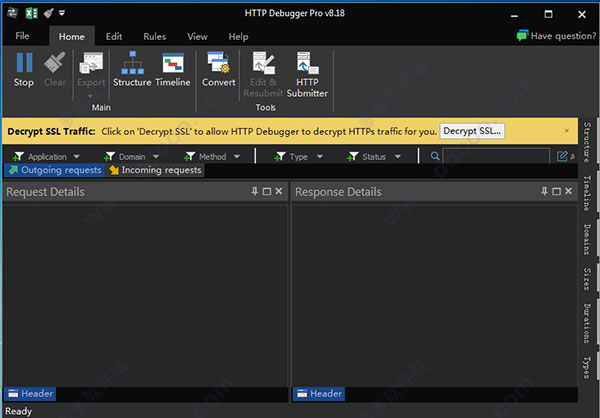Dismiss the Decrypt SSL Traffic banner
Viewport: 600px width, 418px height.
tap(567, 131)
